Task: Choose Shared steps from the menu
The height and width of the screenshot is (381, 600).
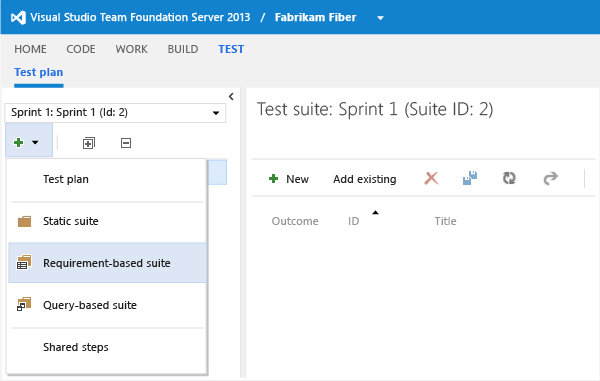Action: tap(107, 347)
